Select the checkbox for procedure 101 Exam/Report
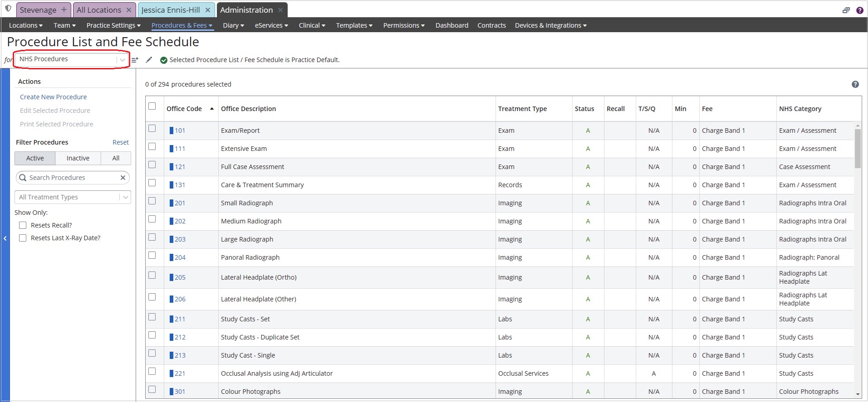The height and width of the screenshot is (402, 868). tap(152, 129)
